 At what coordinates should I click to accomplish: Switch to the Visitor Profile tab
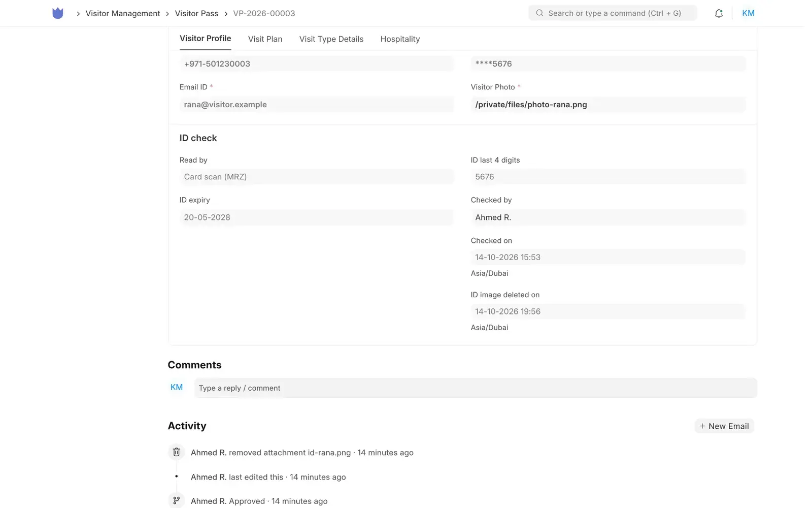pyautogui.click(x=205, y=39)
